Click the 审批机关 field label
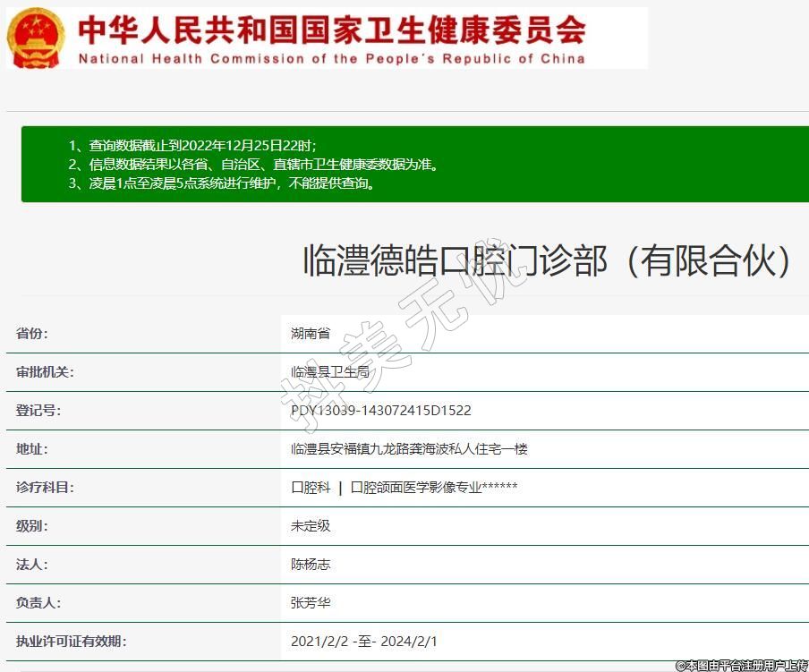 coord(45,372)
